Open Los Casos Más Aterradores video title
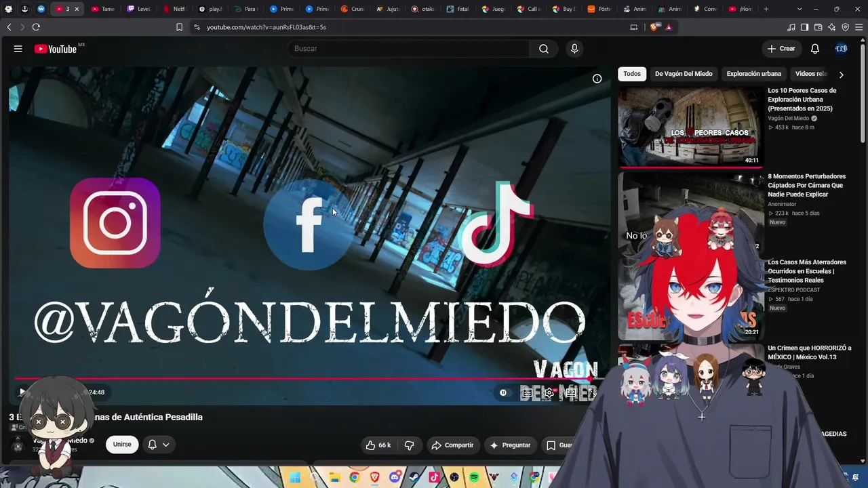This screenshot has width=868, height=488. click(x=807, y=271)
